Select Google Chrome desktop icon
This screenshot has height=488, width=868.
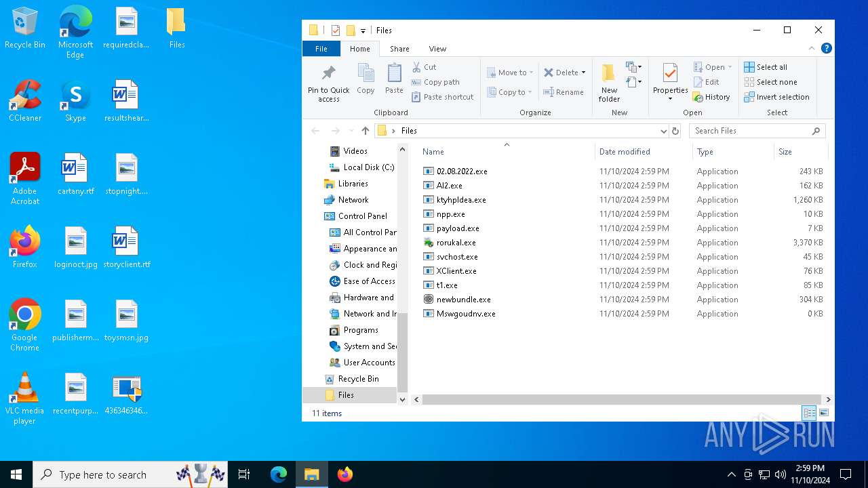click(x=25, y=325)
